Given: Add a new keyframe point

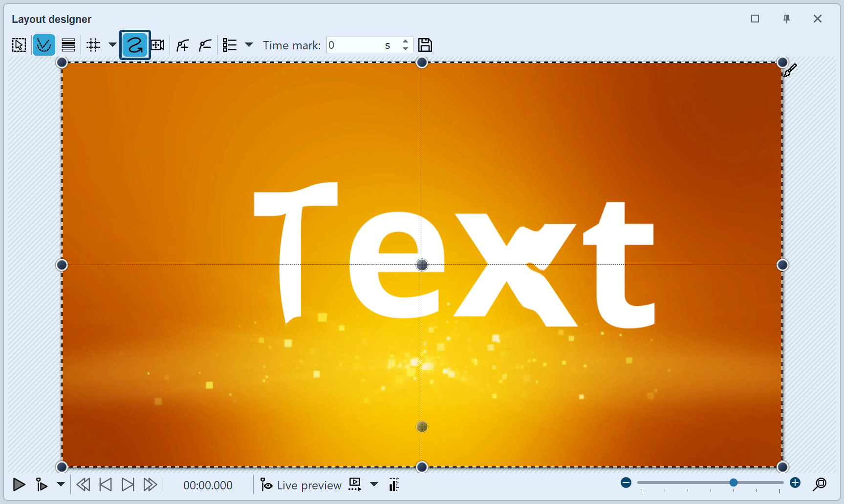Looking at the screenshot, I should click(x=182, y=45).
